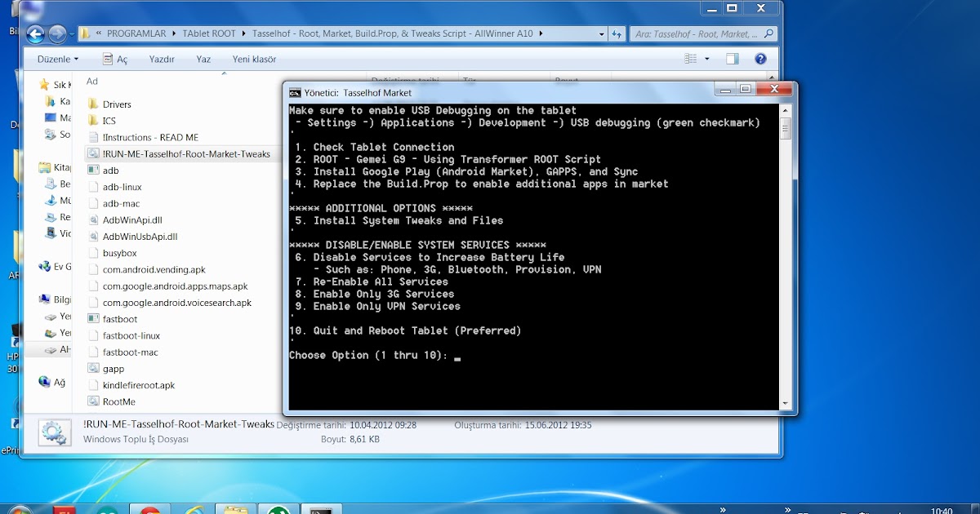980x514 pixels.
Task: Open the Sık K favorites star in sidebar
Action: [44, 85]
